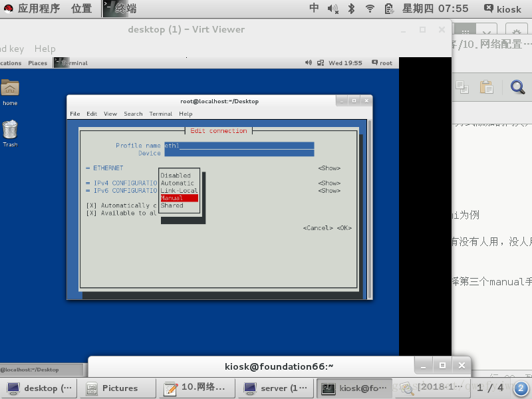Select Manual in the IPv4 method list
Screen dimensions: 532x399
point(179,198)
